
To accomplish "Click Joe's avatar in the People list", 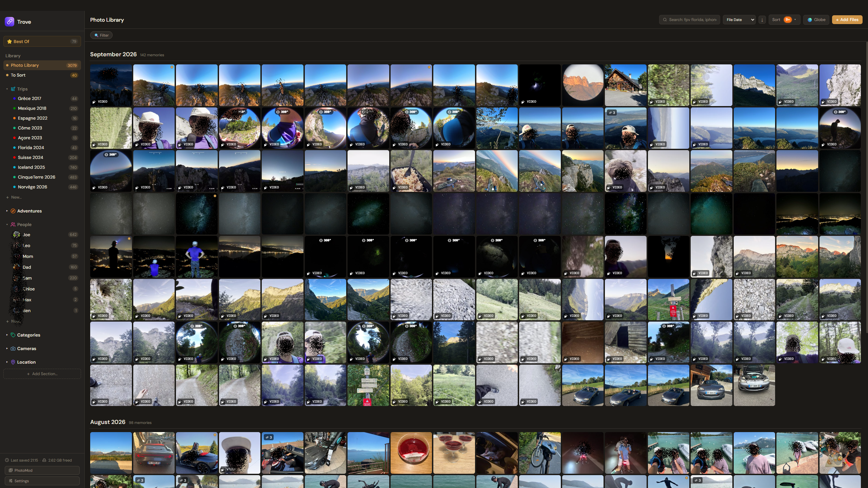I will coord(16,235).
